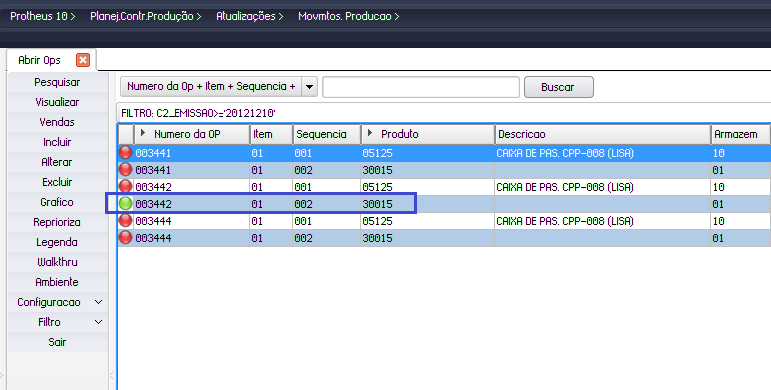This screenshot has height=390, width=771.
Task: Select Vendas in side menu
Action: click(x=58, y=122)
